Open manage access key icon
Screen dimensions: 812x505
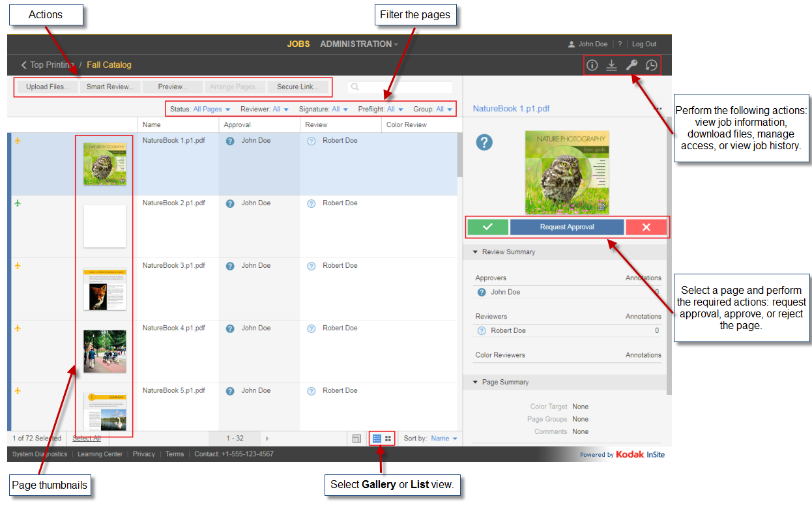tap(631, 65)
